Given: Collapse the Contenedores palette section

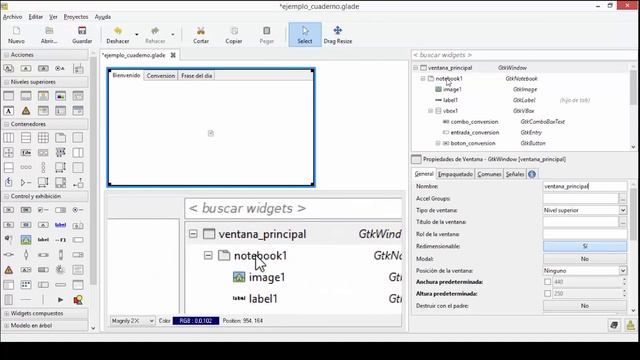Looking at the screenshot, I should tap(45, 124).
